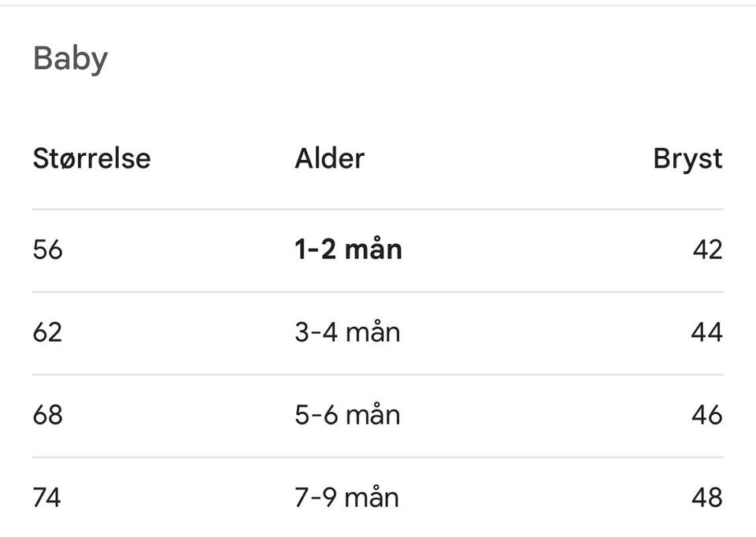
Task: Click the 7-9 mån age cell
Action: 346,497
